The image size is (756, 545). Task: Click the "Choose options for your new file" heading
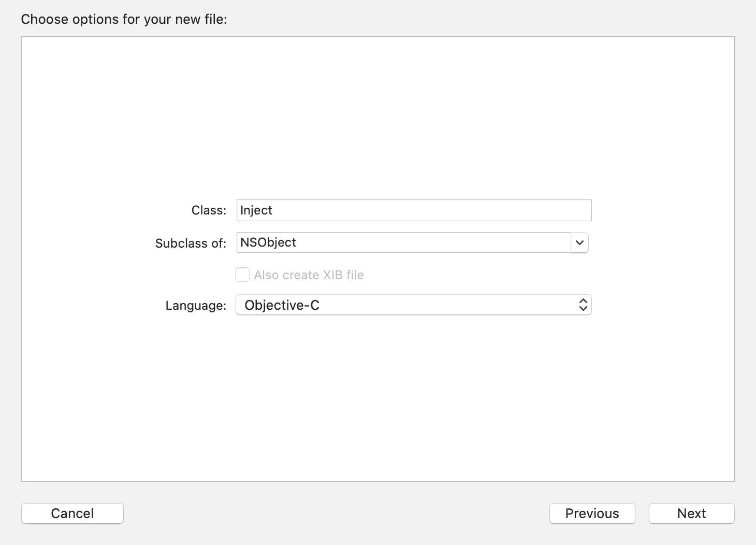124,20
